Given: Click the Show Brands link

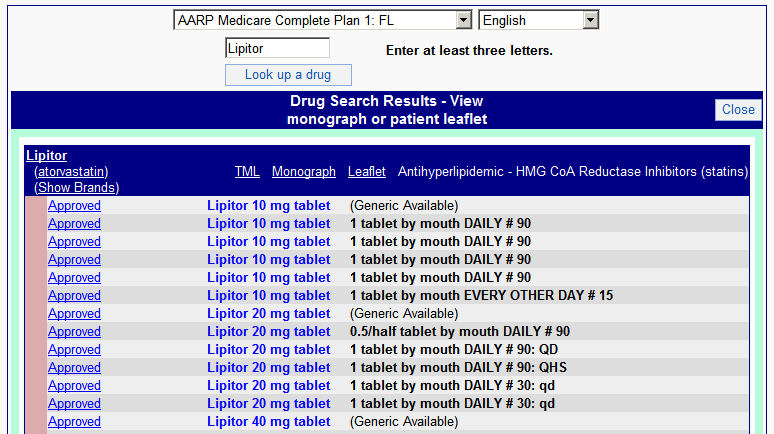Looking at the screenshot, I should pyautogui.click(x=77, y=188).
